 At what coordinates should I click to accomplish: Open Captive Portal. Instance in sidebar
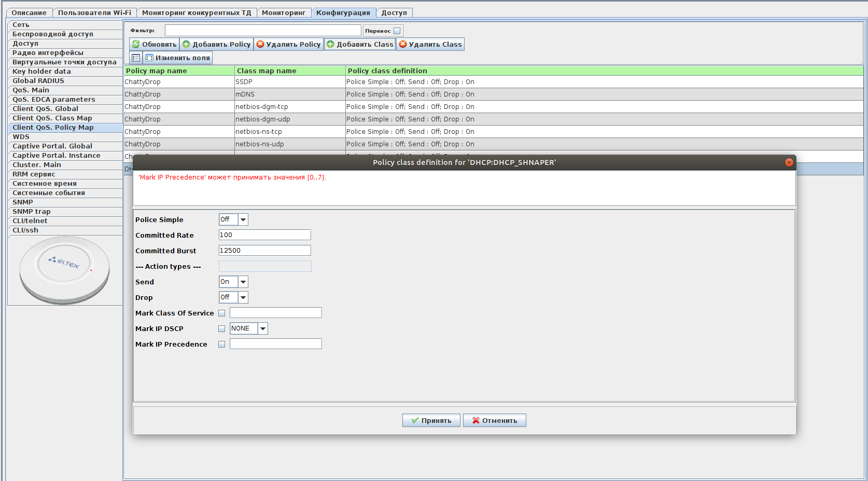[x=65, y=156]
